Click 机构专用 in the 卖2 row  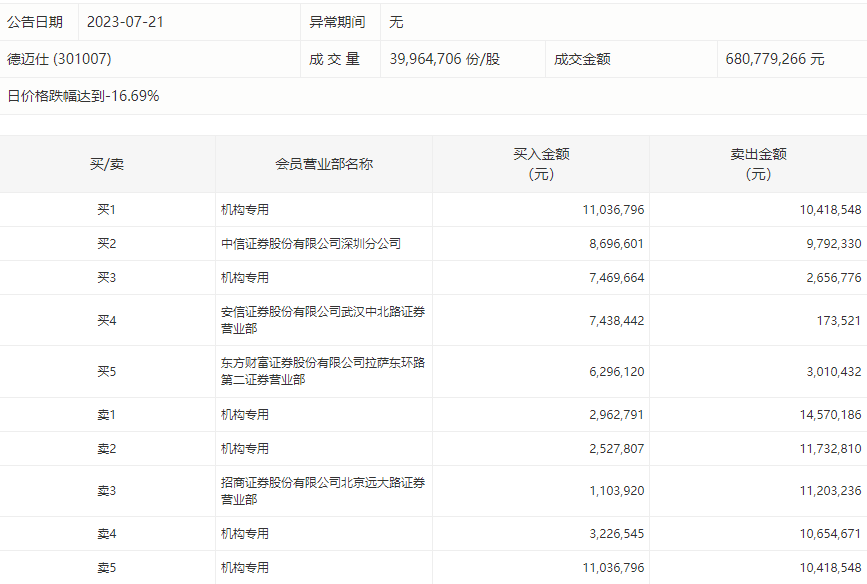[x=245, y=449]
